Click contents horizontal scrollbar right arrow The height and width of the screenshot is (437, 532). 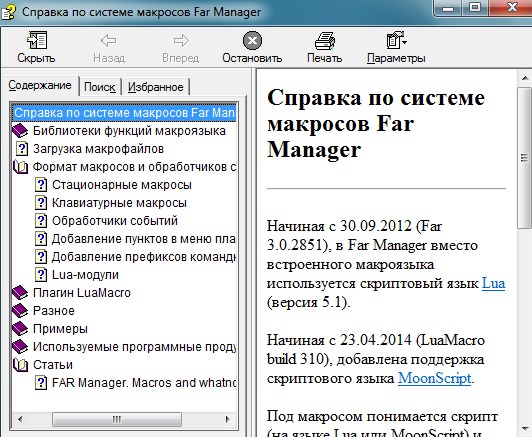click(x=228, y=419)
